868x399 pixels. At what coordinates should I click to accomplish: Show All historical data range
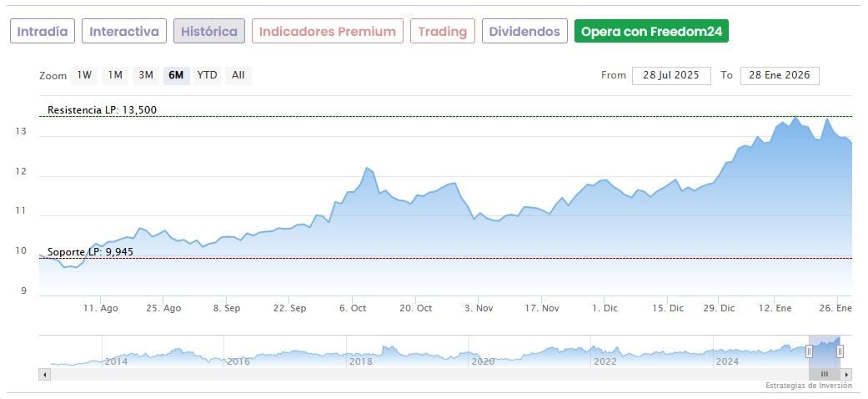238,75
